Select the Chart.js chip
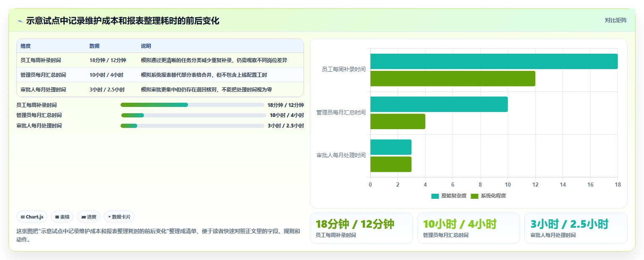The height and width of the screenshot is (260, 644). [32, 217]
